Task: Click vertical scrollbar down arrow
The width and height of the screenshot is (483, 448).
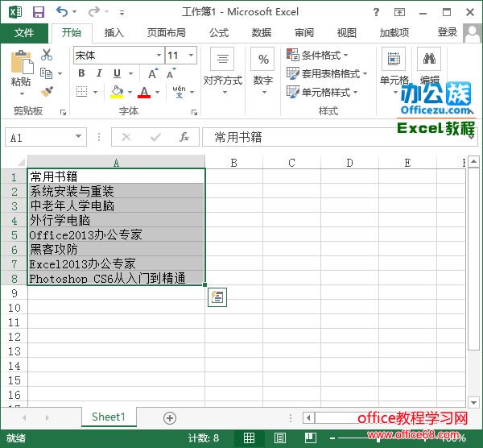Action: point(473,402)
